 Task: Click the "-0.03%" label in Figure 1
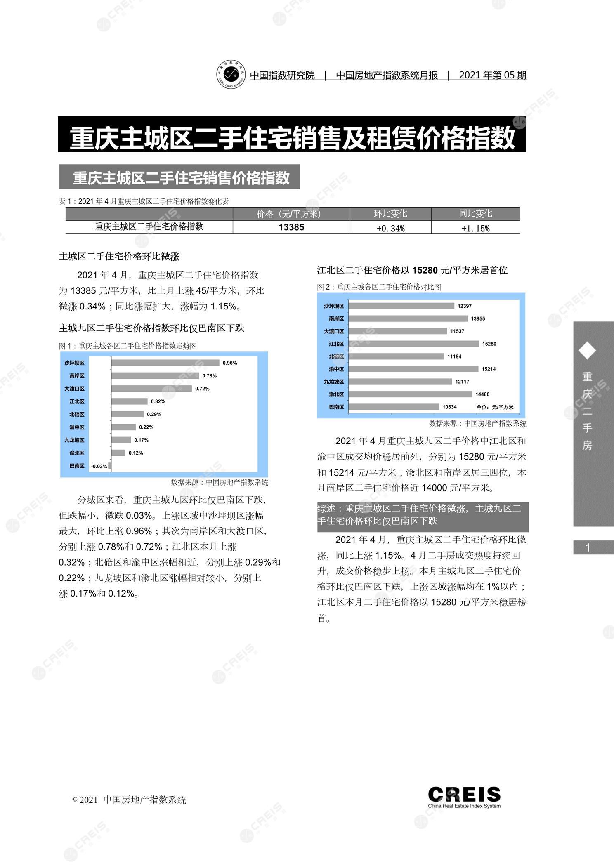point(99,466)
